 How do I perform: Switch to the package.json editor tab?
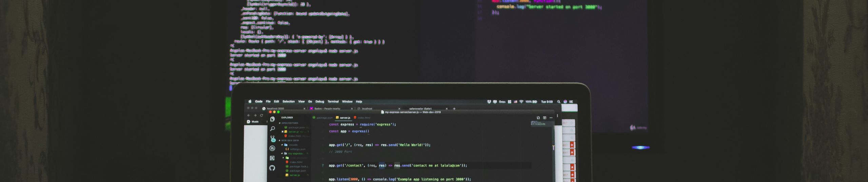tap(324, 118)
